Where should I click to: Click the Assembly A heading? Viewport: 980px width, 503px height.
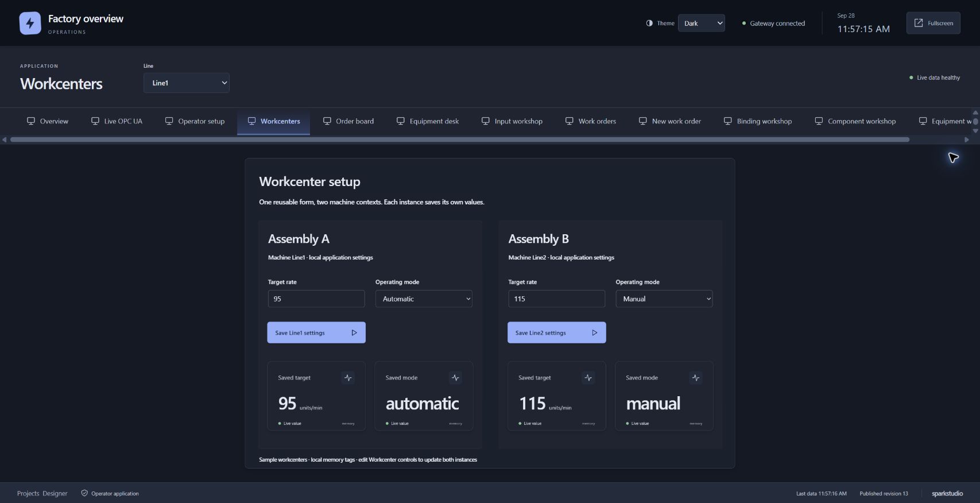[x=299, y=239]
